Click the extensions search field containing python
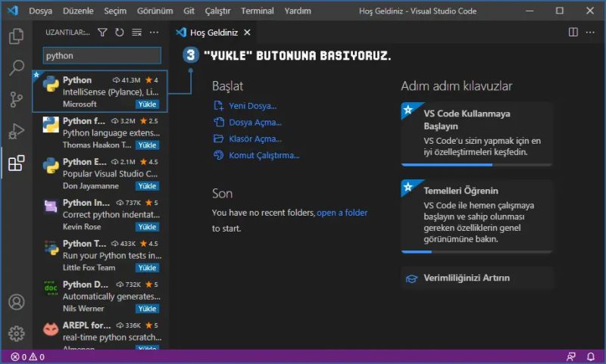The height and width of the screenshot is (364, 606). [x=102, y=55]
